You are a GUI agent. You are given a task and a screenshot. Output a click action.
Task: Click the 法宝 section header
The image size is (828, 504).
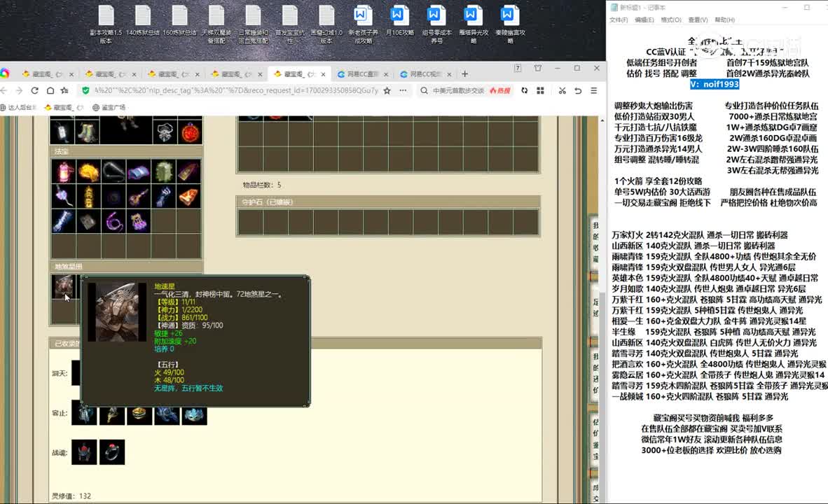point(126,151)
